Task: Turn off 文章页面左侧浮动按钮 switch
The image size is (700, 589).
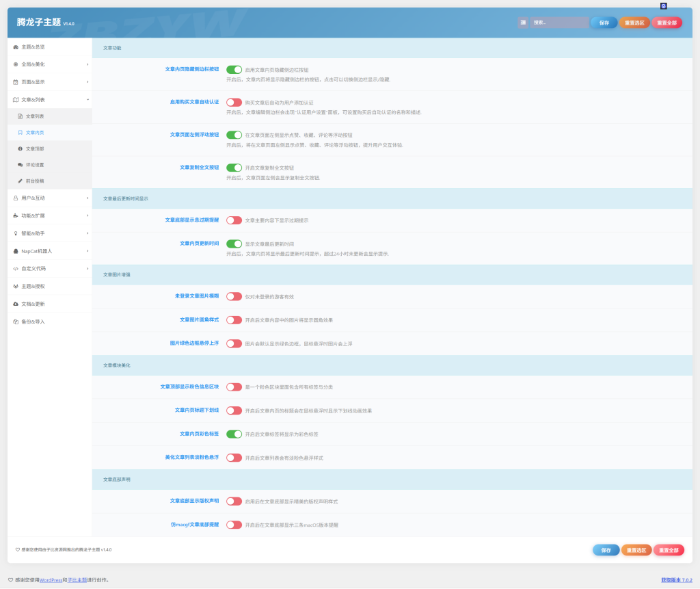Action: click(234, 135)
